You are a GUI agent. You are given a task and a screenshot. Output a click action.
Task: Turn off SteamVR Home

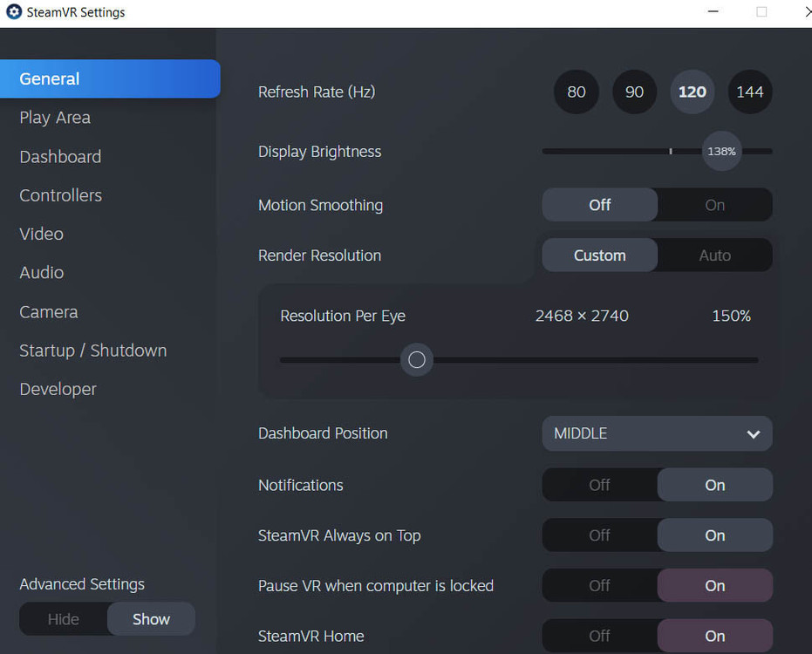point(600,636)
